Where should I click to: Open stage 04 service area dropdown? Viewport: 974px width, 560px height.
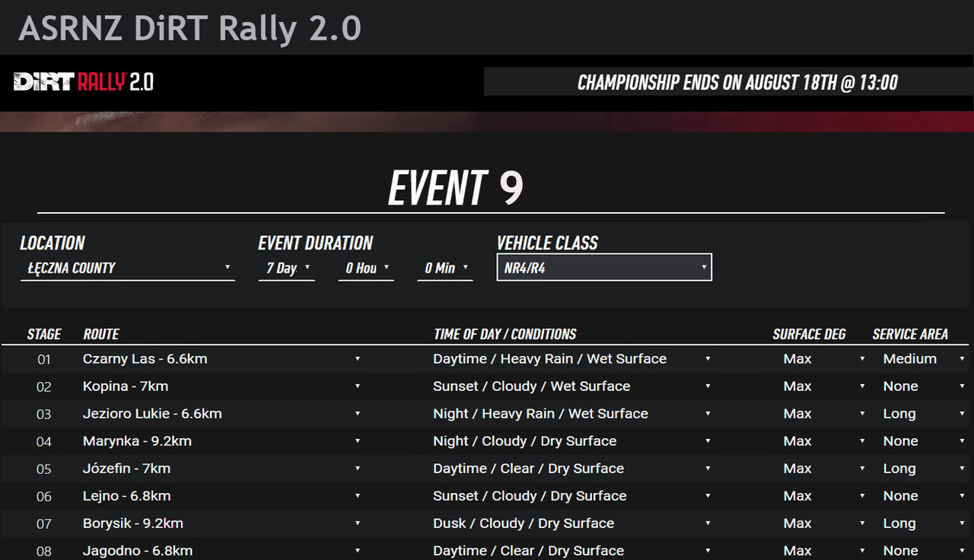[924, 441]
